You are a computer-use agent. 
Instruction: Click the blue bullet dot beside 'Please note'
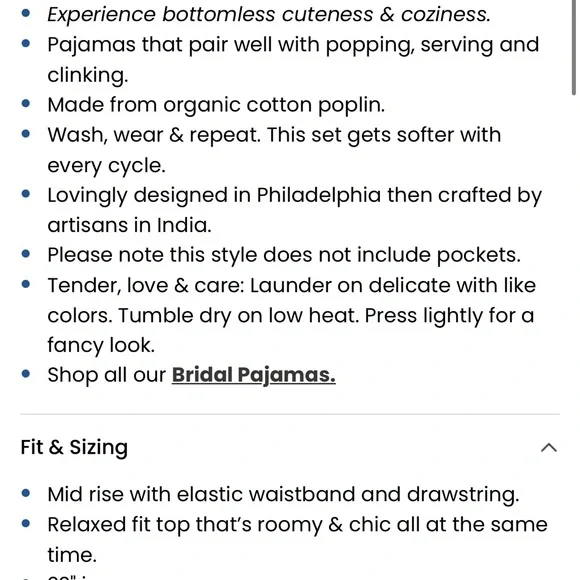26,254
